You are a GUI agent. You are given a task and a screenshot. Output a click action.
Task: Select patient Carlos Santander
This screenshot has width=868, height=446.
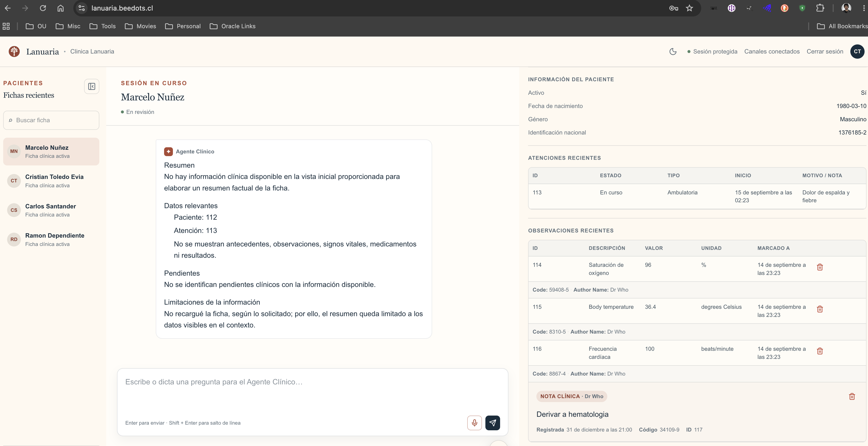51,210
